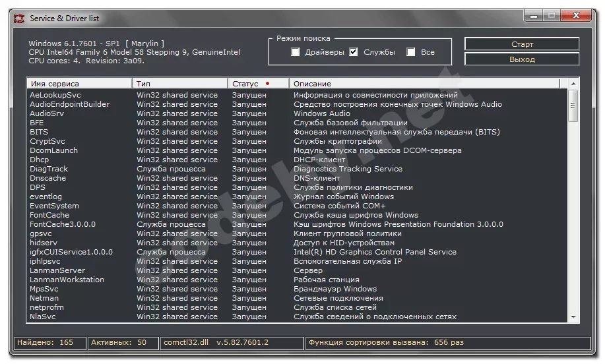Image resolution: width=605 pixels, height=364 pixels.
Task: Click the DNS-клиент description
Action: 317,178
